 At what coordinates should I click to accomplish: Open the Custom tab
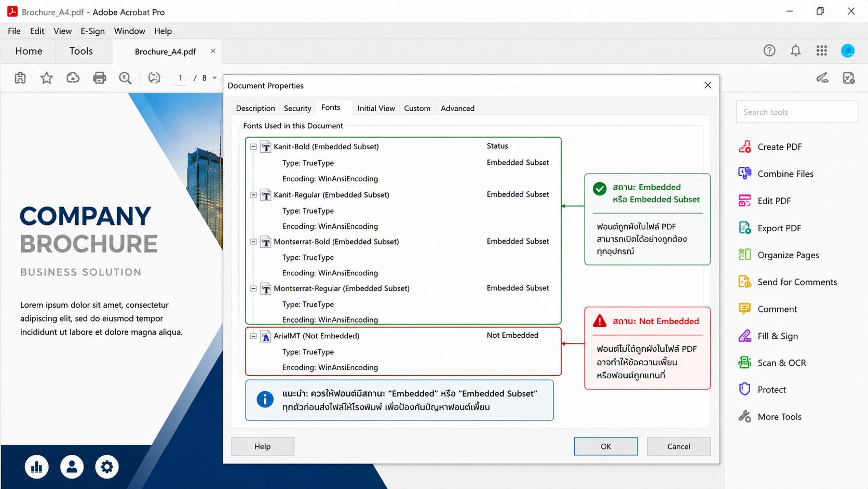coord(417,108)
